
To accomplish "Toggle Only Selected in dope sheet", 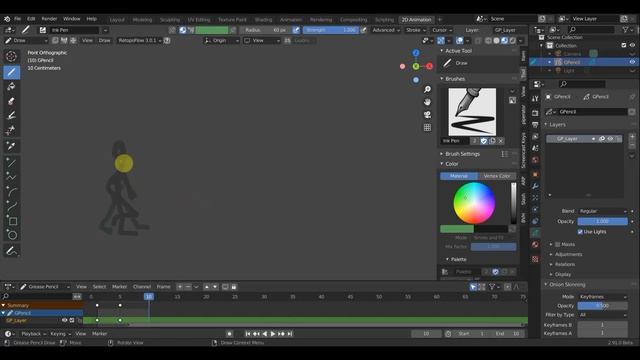I will point(473,287).
